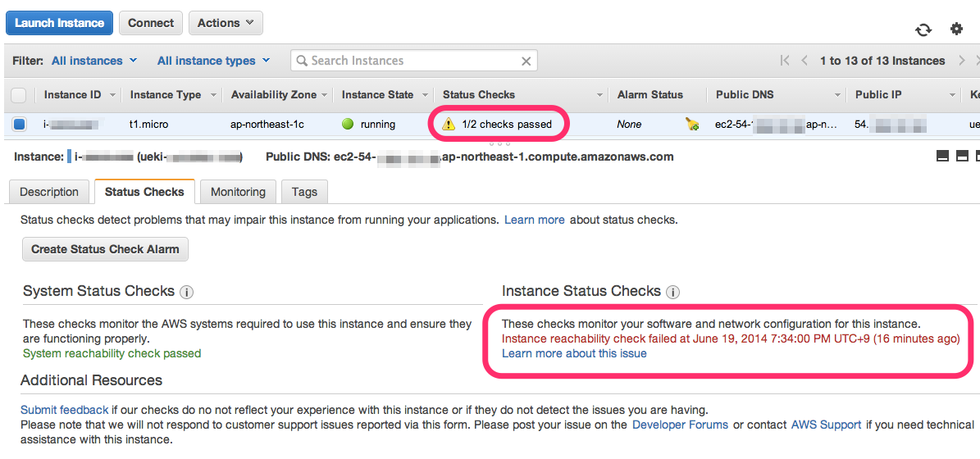The image size is (980, 459).
Task: Go to the previous page of instances
Action: point(805,61)
